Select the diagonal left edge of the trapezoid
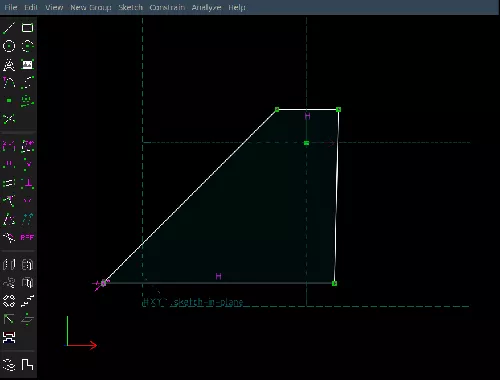The image size is (500, 380). click(190, 196)
